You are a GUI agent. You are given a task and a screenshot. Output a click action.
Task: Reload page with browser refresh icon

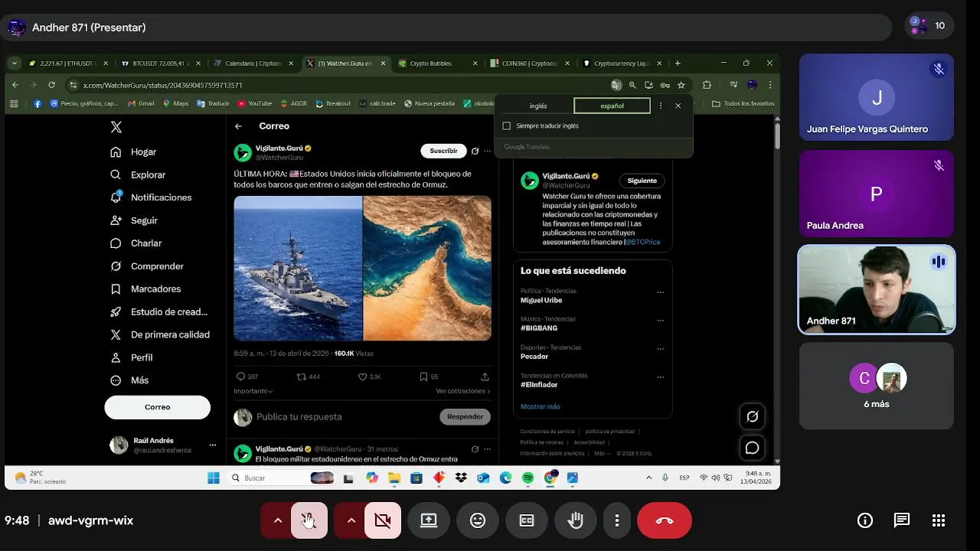point(51,85)
